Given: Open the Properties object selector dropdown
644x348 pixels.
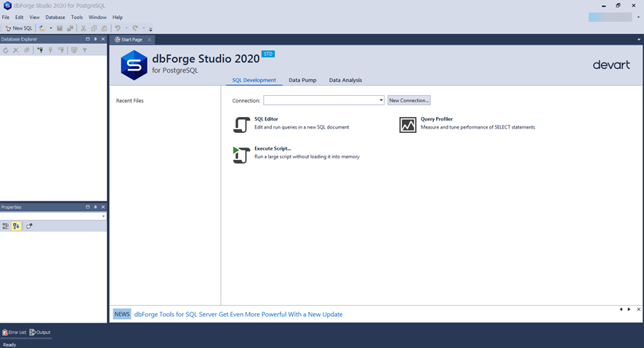Looking at the screenshot, I should tap(103, 217).
